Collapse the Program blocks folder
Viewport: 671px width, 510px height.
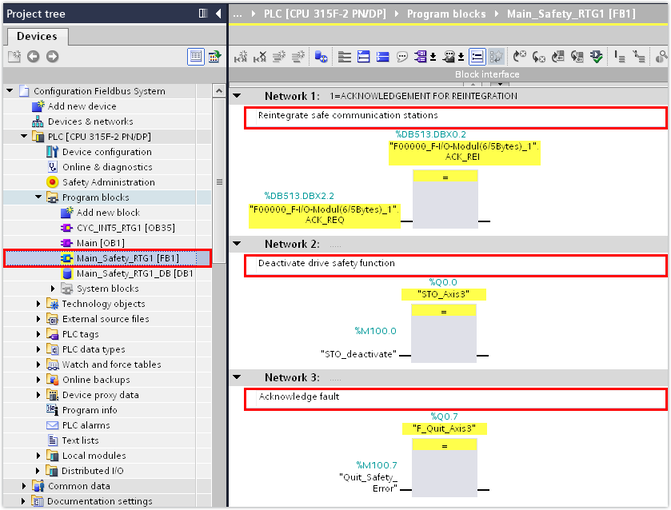40,198
